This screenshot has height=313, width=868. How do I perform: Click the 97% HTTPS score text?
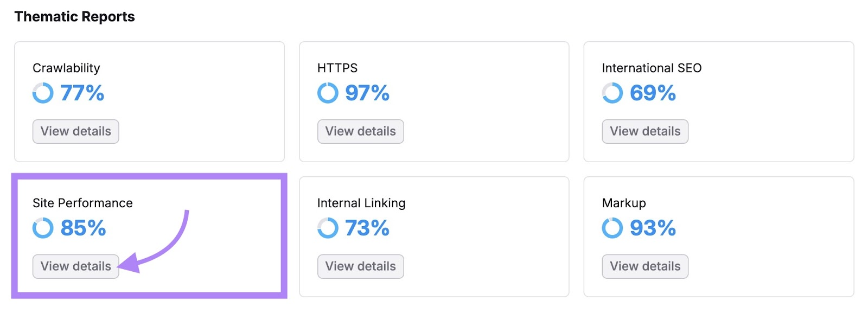coord(369,93)
